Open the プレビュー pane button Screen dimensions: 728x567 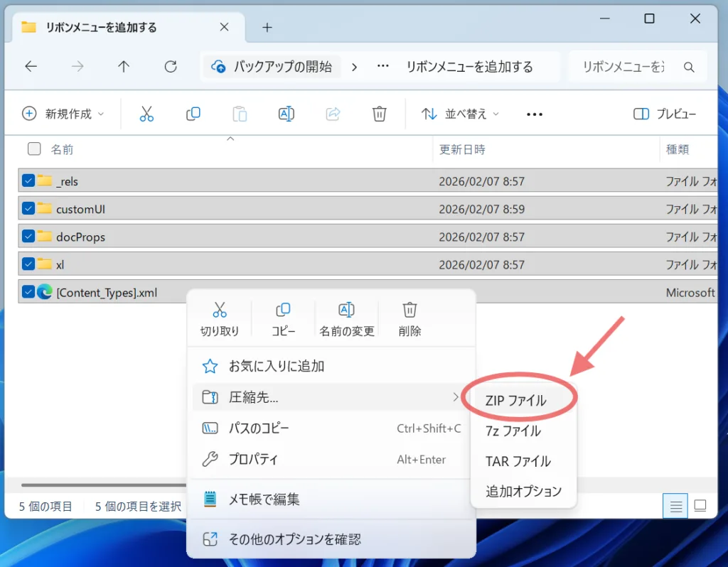pyautogui.click(x=665, y=114)
